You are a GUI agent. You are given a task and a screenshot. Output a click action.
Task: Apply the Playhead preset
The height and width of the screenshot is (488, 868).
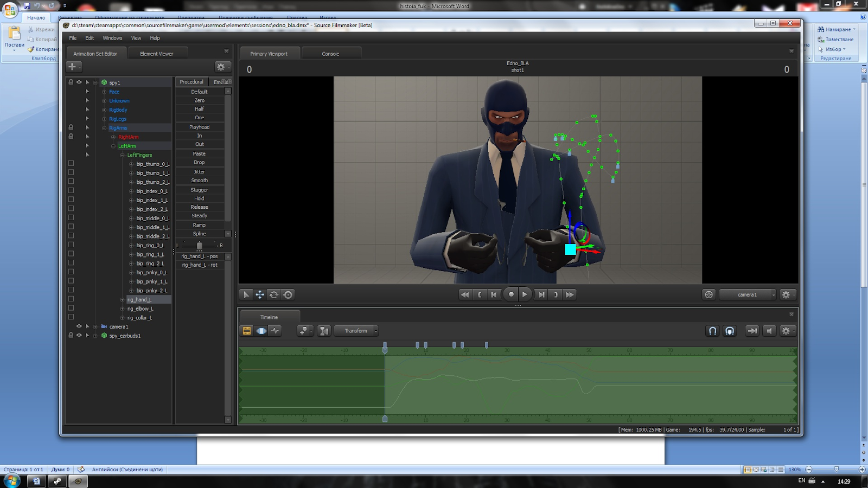tap(199, 127)
